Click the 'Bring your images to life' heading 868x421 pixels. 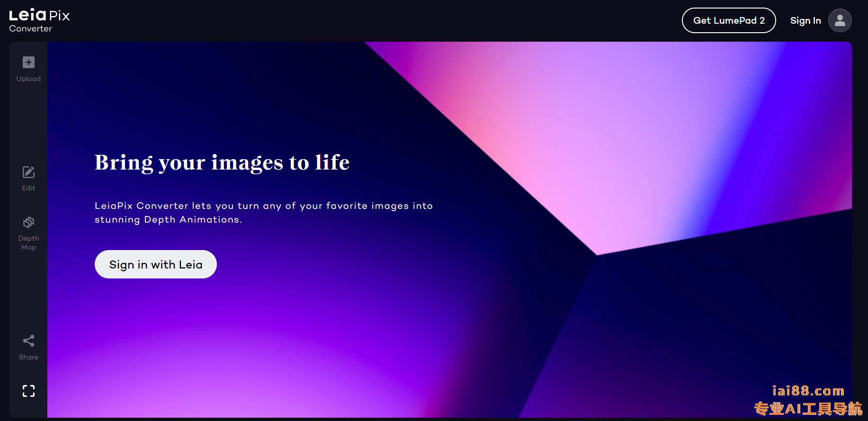click(x=222, y=163)
